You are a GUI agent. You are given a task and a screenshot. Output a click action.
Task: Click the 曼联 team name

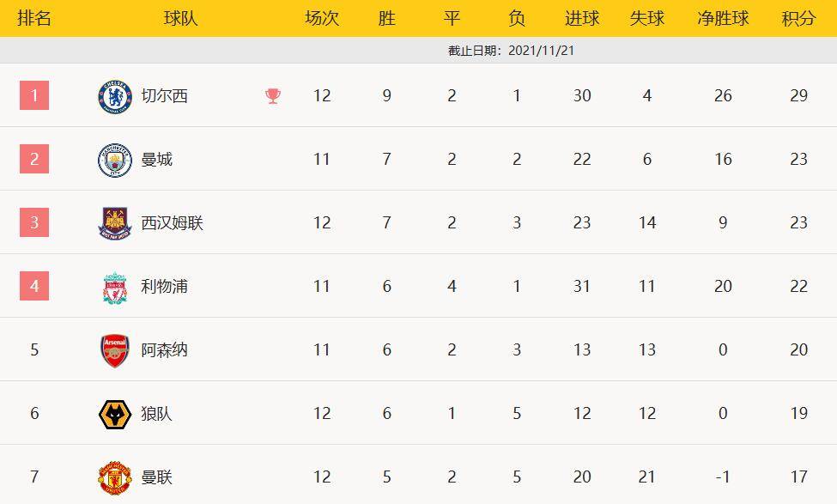click(156, 477)
